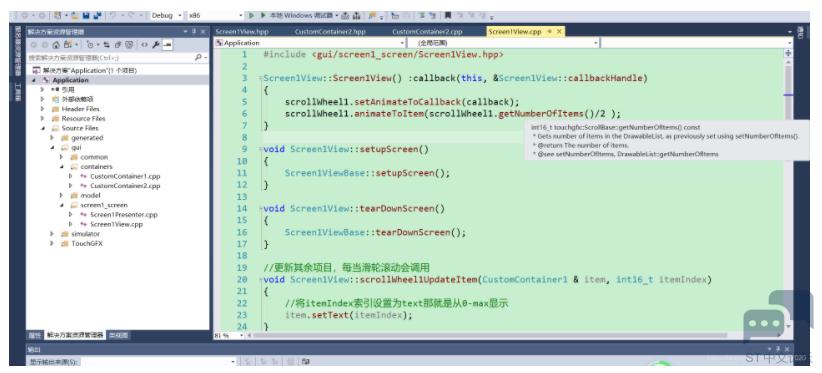Click the search magnifier icon in Solution Explorer
Viewport: 822px width, 373px height.
point(198,58)
